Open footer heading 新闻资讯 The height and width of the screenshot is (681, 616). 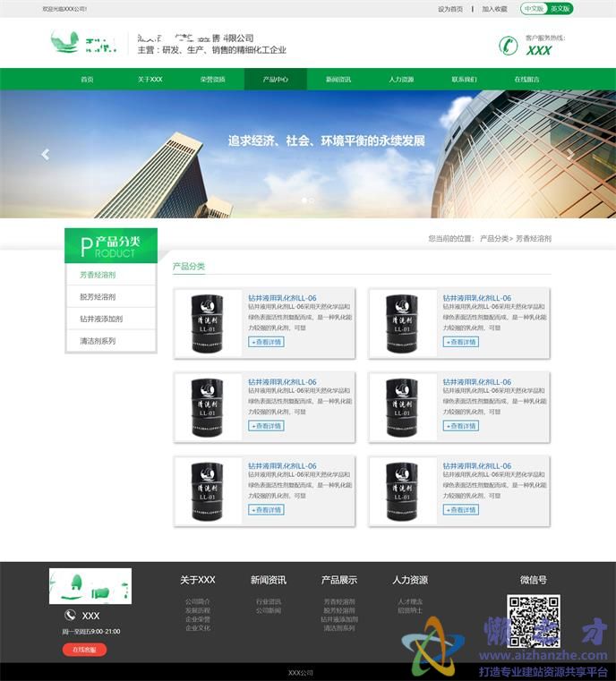(x=268, y=580)
